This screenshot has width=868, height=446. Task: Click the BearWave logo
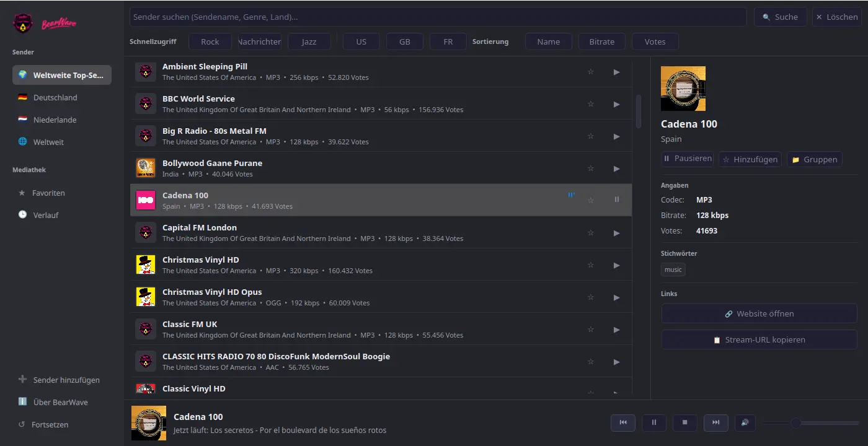pos(45,24)
